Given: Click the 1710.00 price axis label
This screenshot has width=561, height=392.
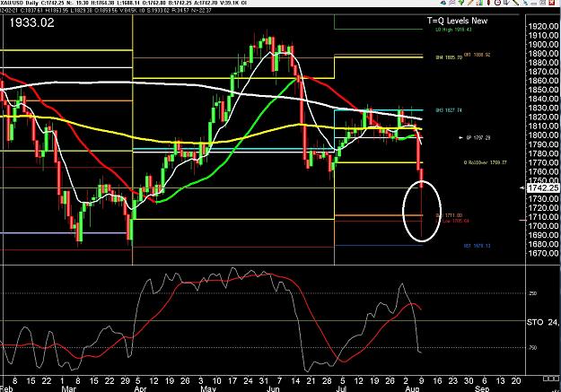Looking at the screenshot, I should [543, 217].
